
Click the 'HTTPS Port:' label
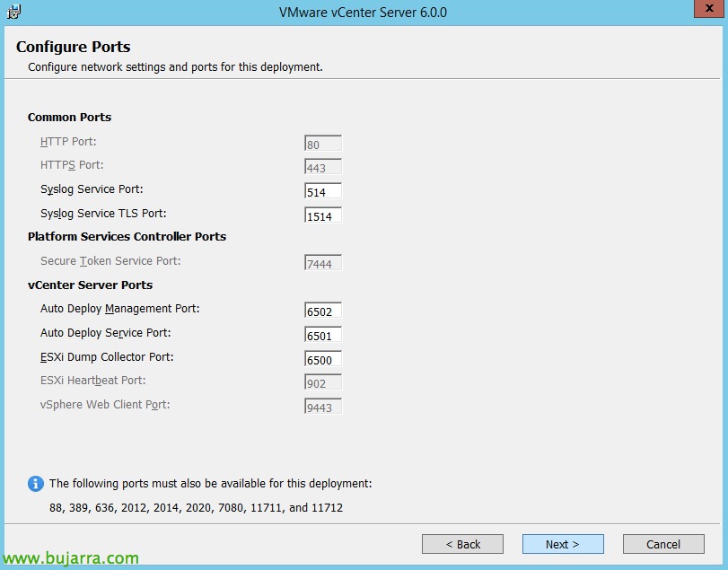tap(72, 165)
